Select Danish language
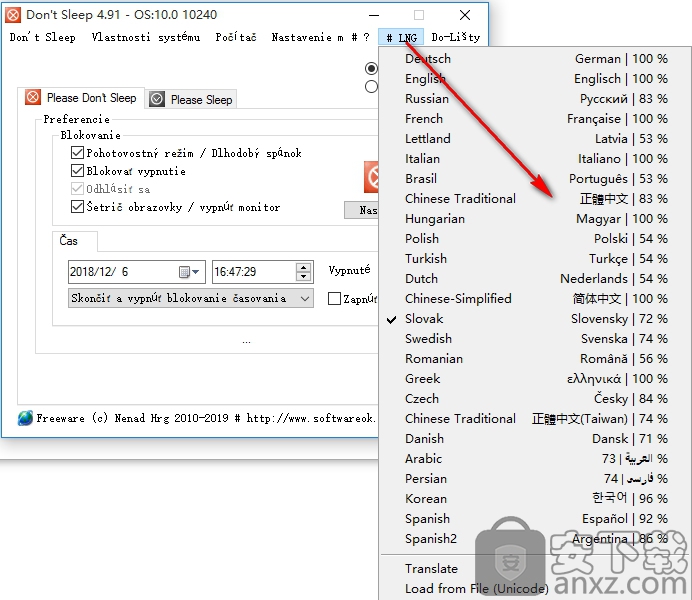The image size is (692, 600). coord(535,439)
